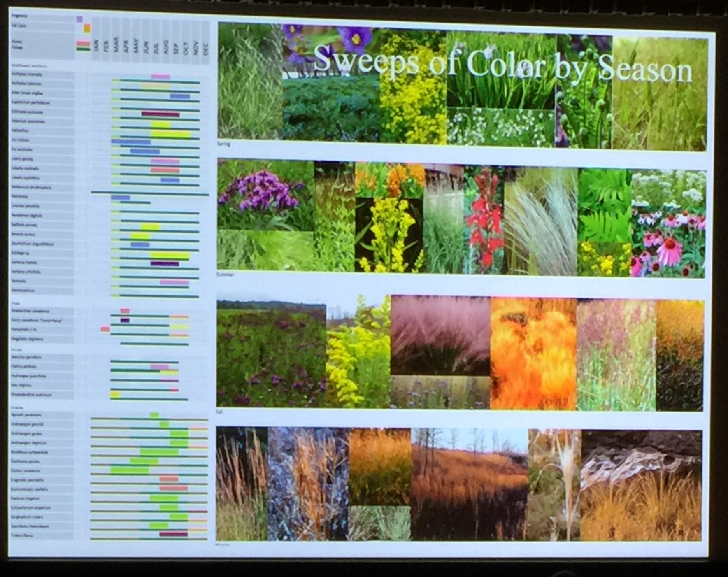Select the 'Verbena hastata' plant row label
This screenshot has height=577, width=728.
(x=24, y=262)
